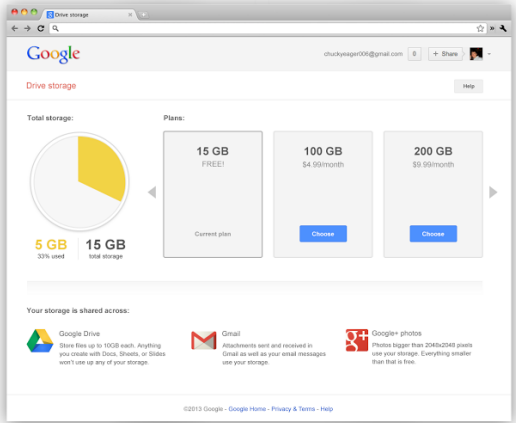Select the Drive storage browser tab
Image resolution: width=516 pixels, height=423 pixels.
(x=88, y=15)
